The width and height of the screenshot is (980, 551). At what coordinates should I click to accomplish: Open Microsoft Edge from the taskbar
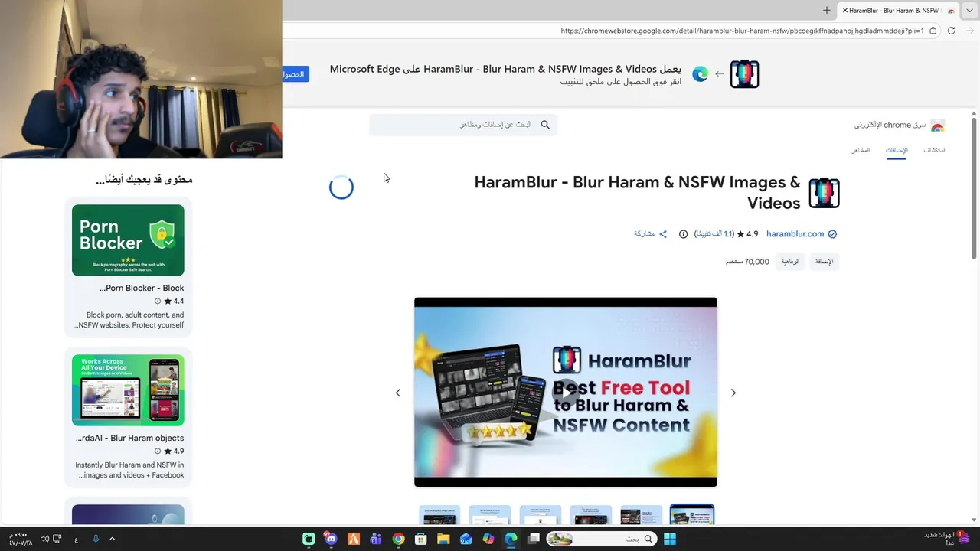(511, 539)
